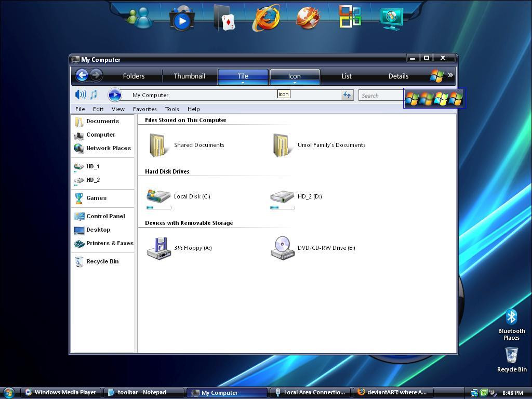
Task: Launch Media Player from the dock
Action: coord(182,18)
